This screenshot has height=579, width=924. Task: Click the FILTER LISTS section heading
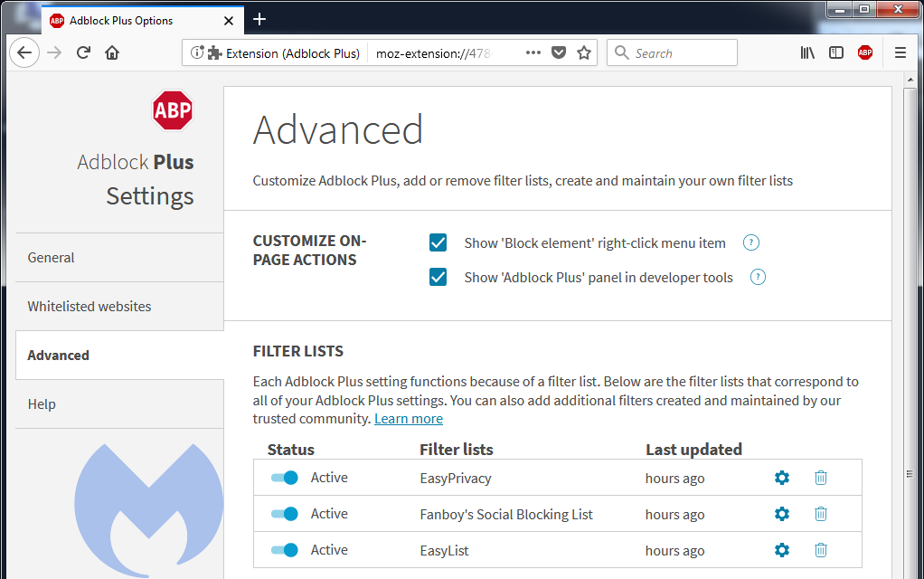298,351
